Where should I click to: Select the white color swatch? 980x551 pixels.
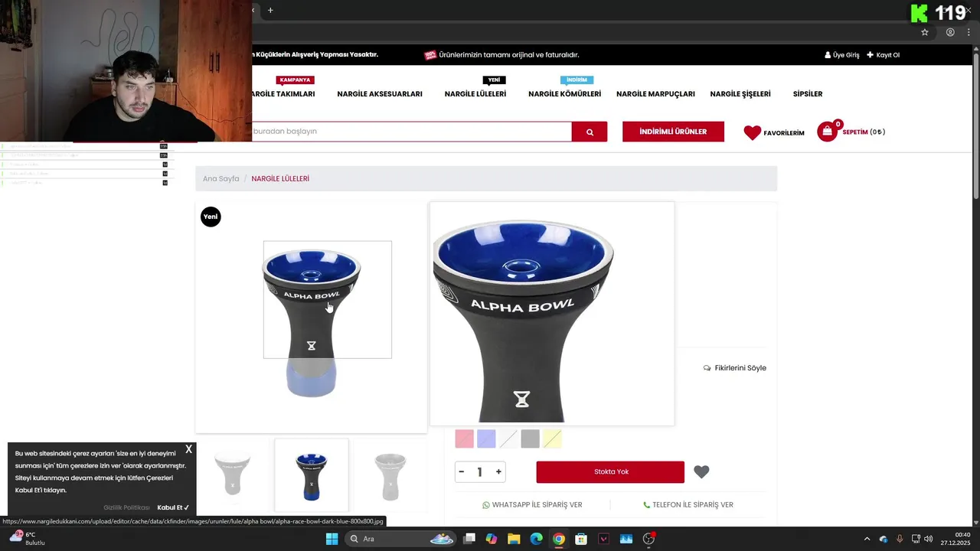pos(508,439)
